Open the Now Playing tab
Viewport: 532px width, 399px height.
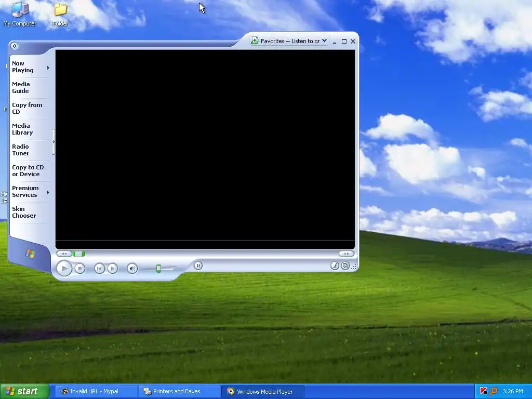tap(23, 67)
